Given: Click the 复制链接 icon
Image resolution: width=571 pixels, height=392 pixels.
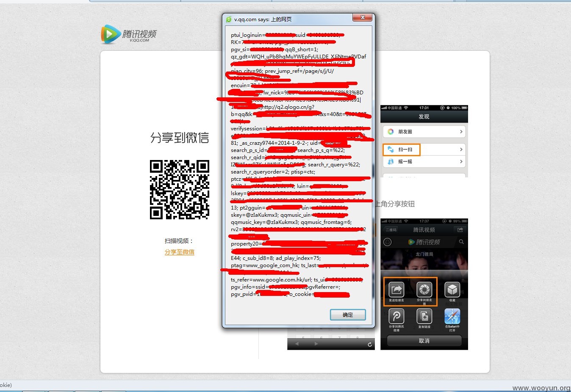Looking at the screenshot, I should (424, 316).
